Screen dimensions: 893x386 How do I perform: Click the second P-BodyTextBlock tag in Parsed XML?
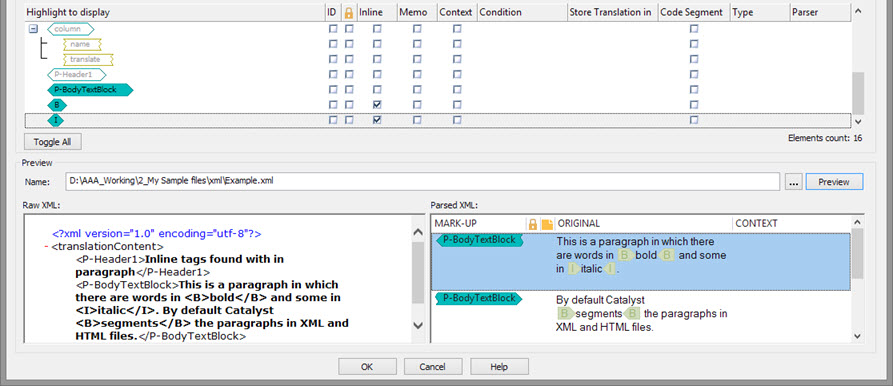479,298
